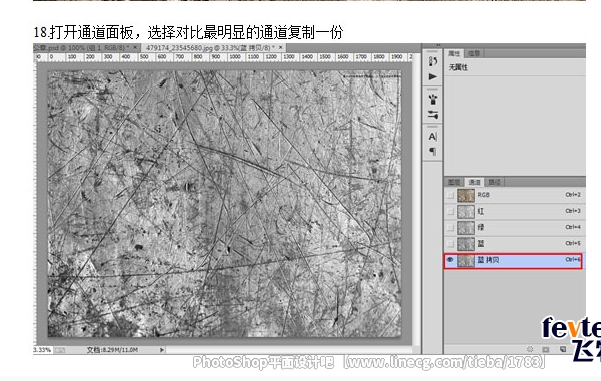
Task: Open the Actions panel play icon
Action: [x=432, y=76]
